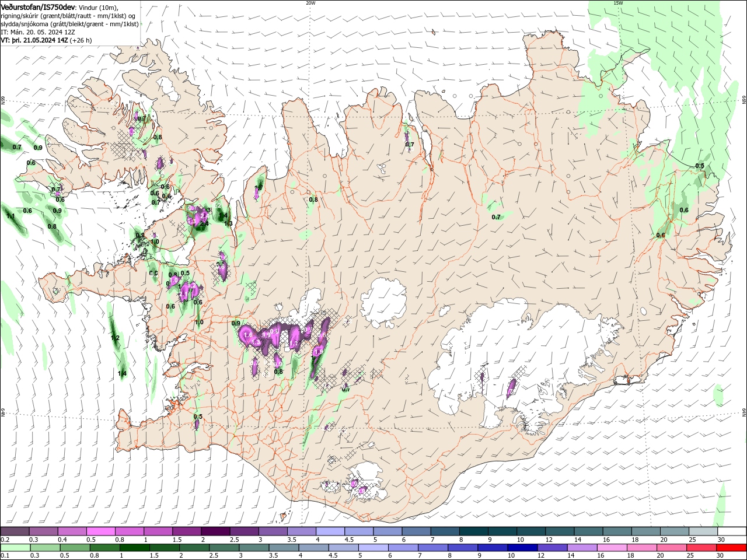Image resolution: width=747 pixels, height=560 pixels.
Task: Click the 'VT: þri. 21.05.2024 14Z (+26 h)' line
Action: 46,40
